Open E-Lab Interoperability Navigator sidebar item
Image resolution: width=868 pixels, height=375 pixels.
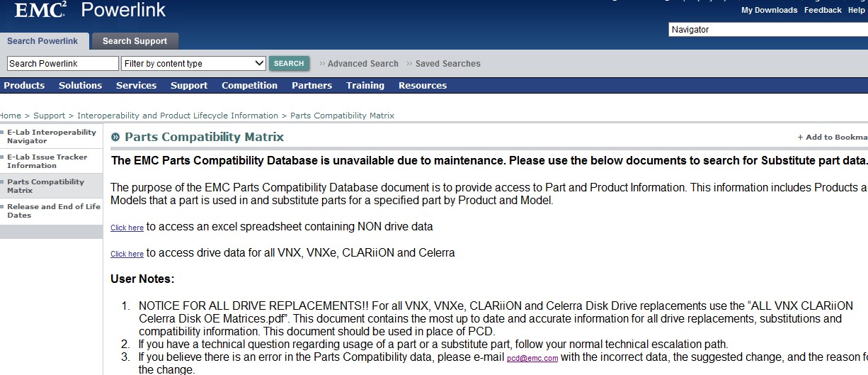click(x=52, y=137)
